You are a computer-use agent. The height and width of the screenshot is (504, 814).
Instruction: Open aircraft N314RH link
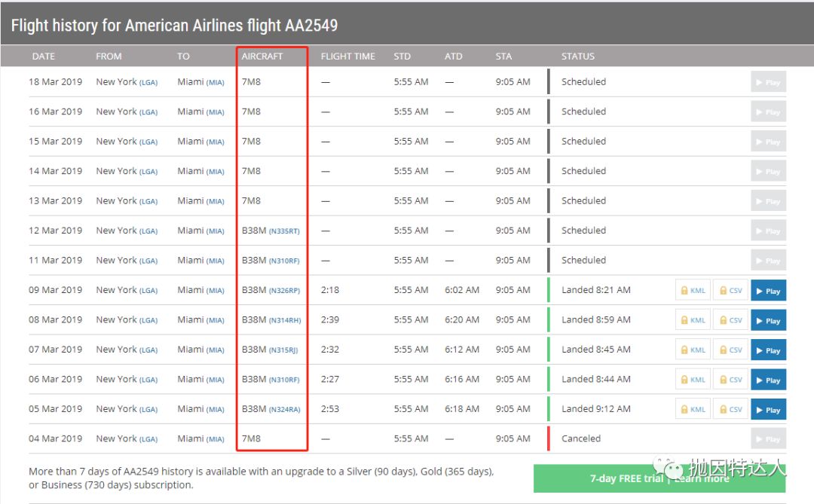(284, 320)
